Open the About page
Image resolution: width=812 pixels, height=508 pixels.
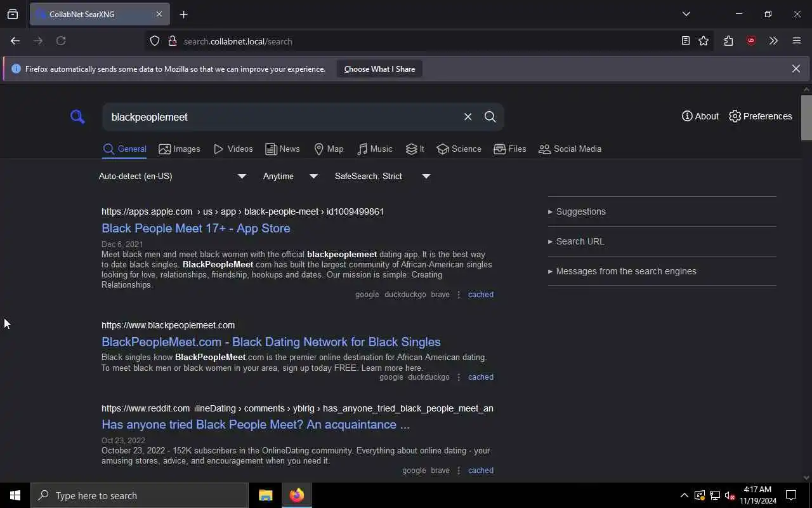point(700,116)
